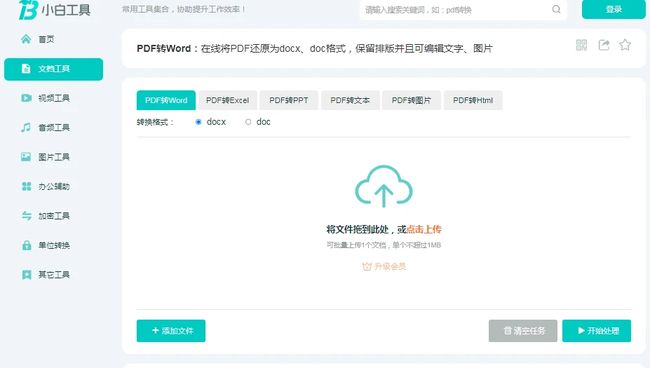Screen dimensions: 650x368
Task: Click the crown icon by 升级会员
Action: pyautogui.click(x=366, y=266)
